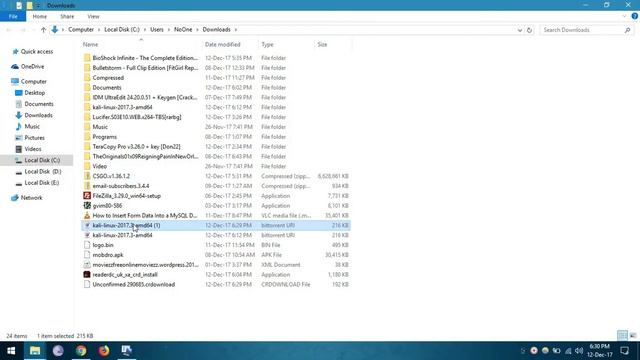Viewport: 640px width, 360px height.
Task: Select NoOne in the address breadcrumb
Action: point(183,29)
